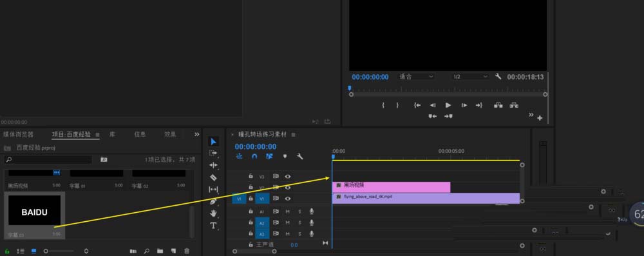
Task: Click the Lift button in program monitor
Action: 498,105
